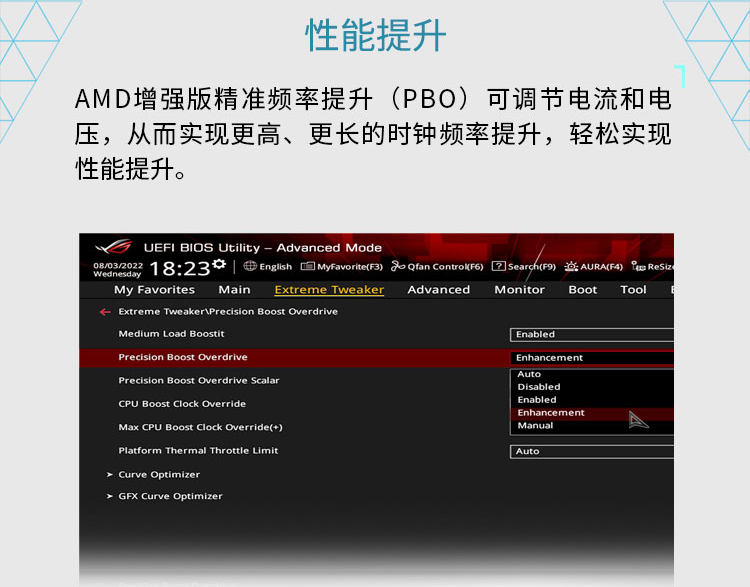Select Medium Load Boostit row
Viewport: 750px width, 587px height.
coord(171,334)
